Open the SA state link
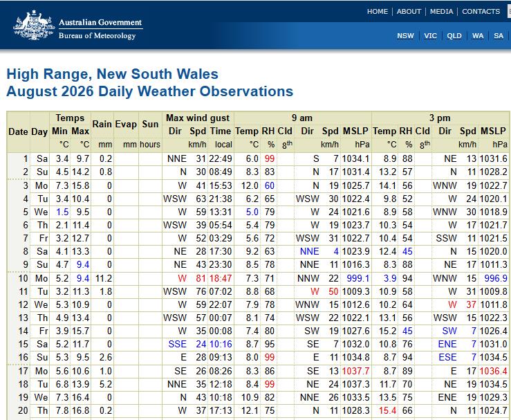This screenshot has height=420, width=511. coord(499,36)
